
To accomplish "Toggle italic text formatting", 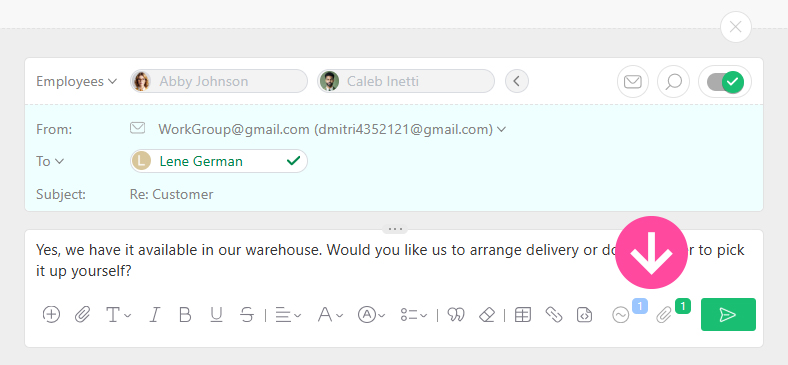I will (155, 315).
